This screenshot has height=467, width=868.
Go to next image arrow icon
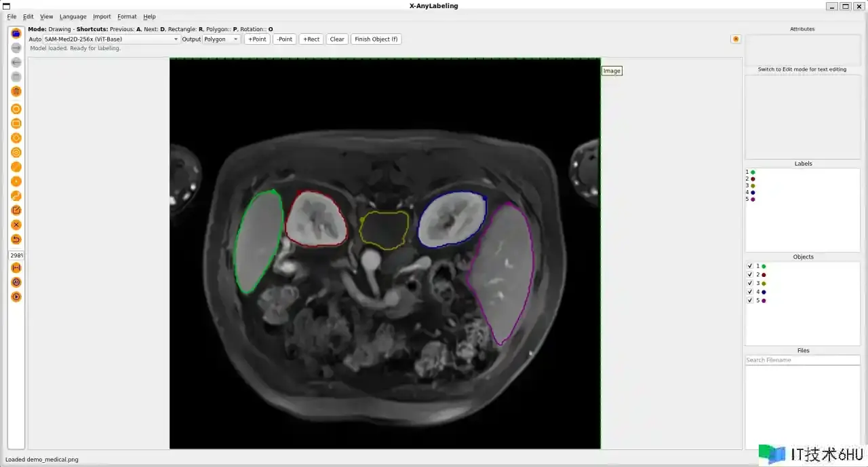pos(16,48)
